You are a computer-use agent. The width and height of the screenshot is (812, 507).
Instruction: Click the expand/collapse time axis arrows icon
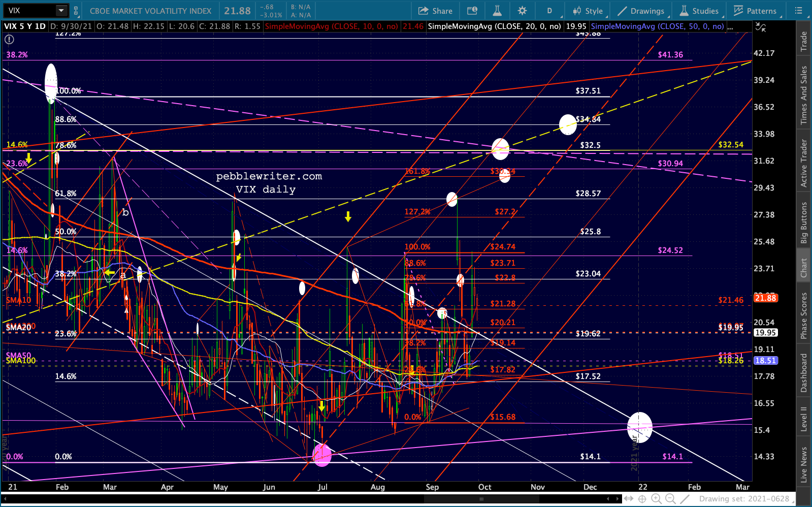pos(629,499)
